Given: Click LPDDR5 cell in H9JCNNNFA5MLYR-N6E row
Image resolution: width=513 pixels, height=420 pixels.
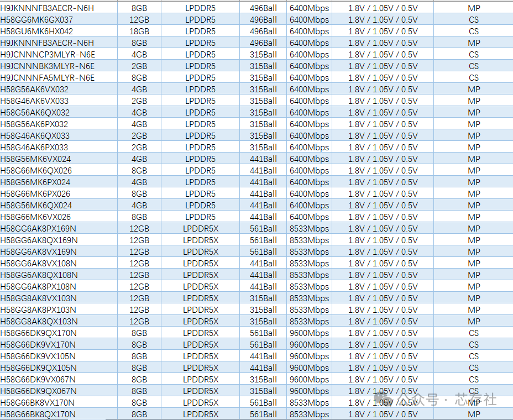Looking at the screenshot, I should (200, 78).
